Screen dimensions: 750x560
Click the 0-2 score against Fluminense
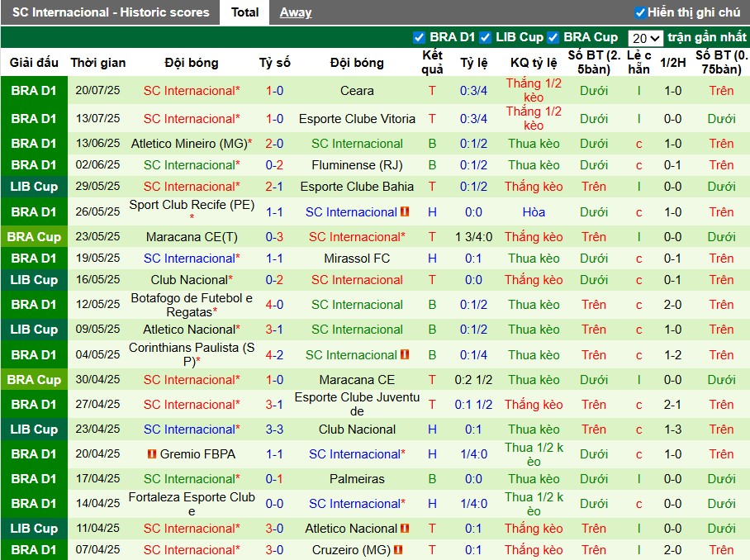tap(274, 165)
